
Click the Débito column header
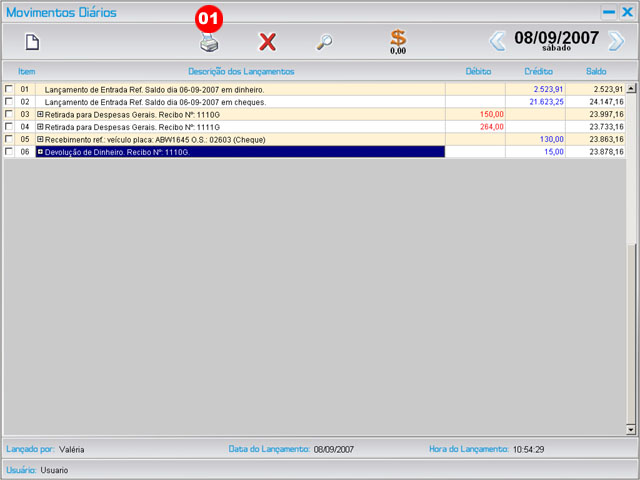[x=478, y=72]
